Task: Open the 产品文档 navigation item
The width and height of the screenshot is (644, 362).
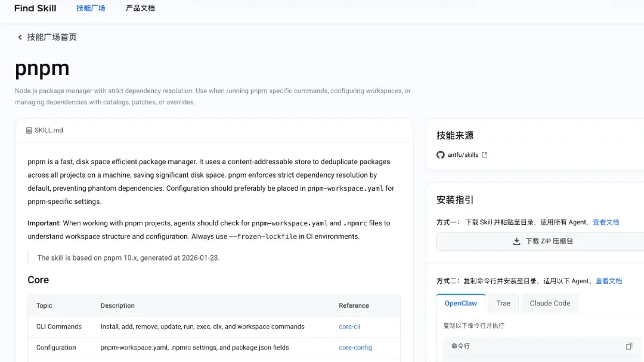Action: tap(140, 8)
